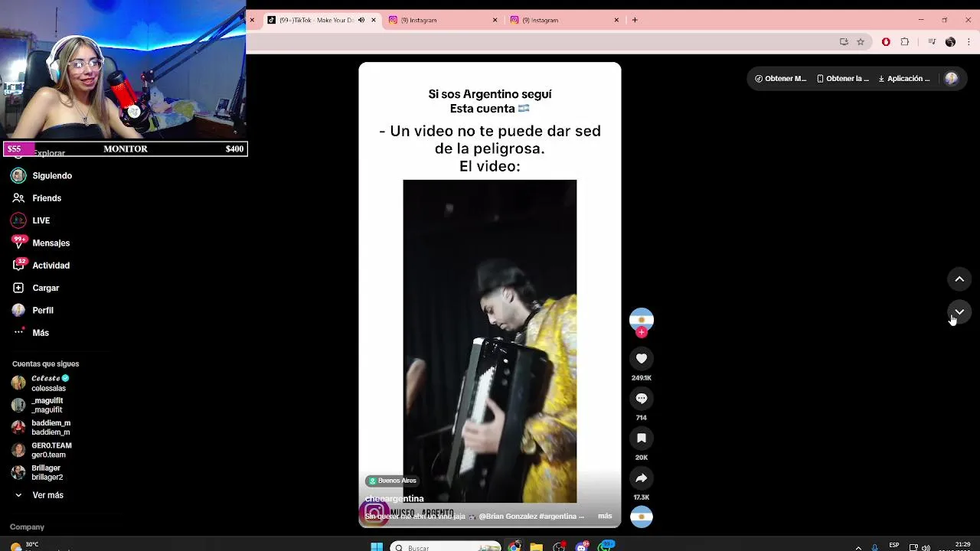Bookmark this page with the star icon
980x551 pixels.
point(861,42)
